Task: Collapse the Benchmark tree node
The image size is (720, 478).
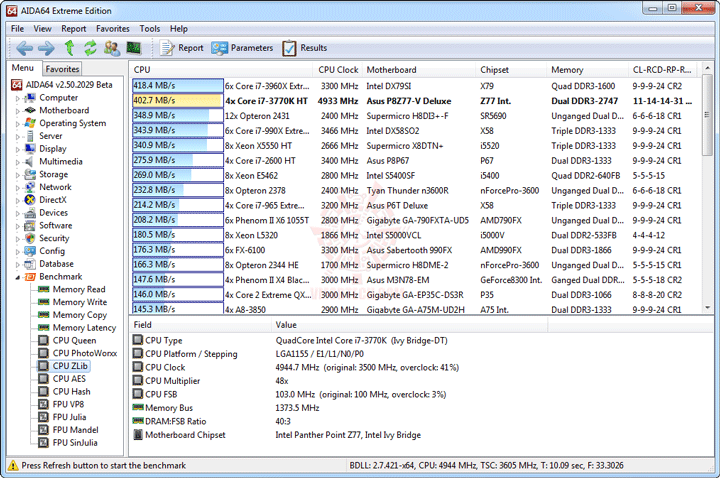Action: coord(17,277)
